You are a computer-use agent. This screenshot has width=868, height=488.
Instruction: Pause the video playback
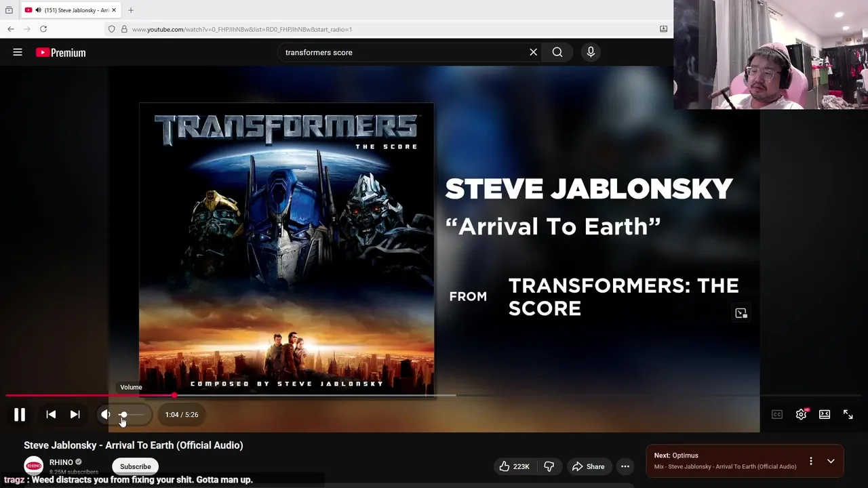point(20,415)
